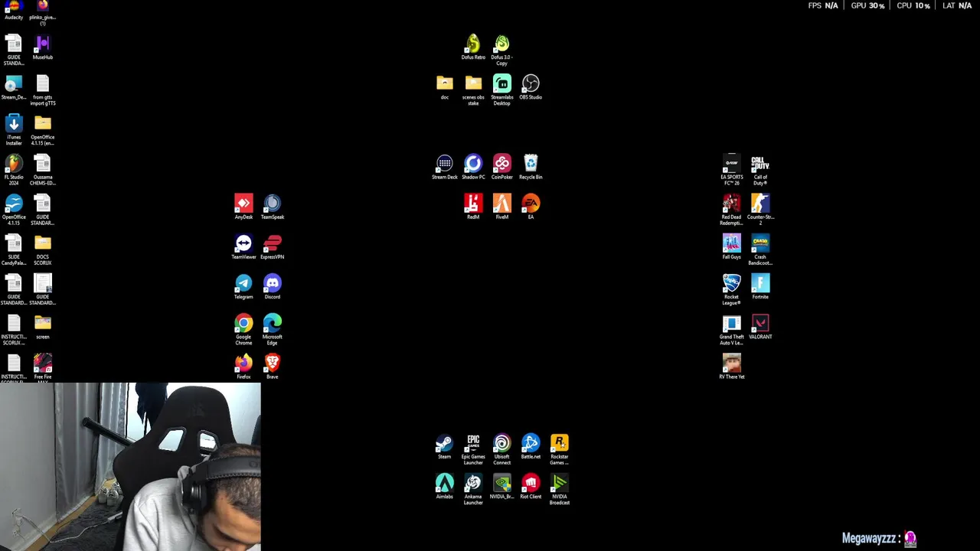Select the 'from gtts import gTTS' file
Viewport: 980px width, 551px height.
click(x=43, y=90)
